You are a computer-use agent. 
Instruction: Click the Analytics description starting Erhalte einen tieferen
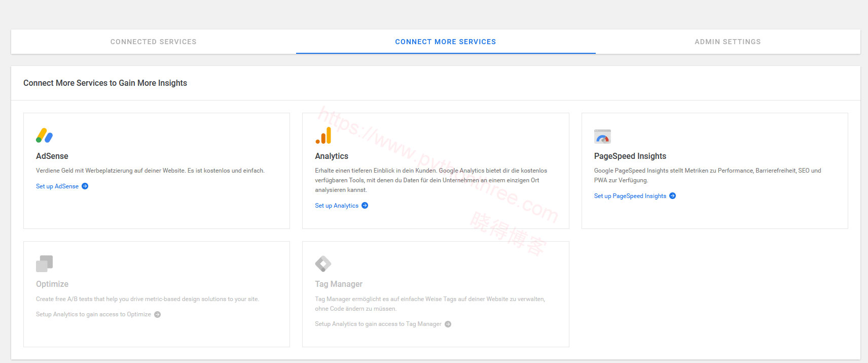(431, 180)
